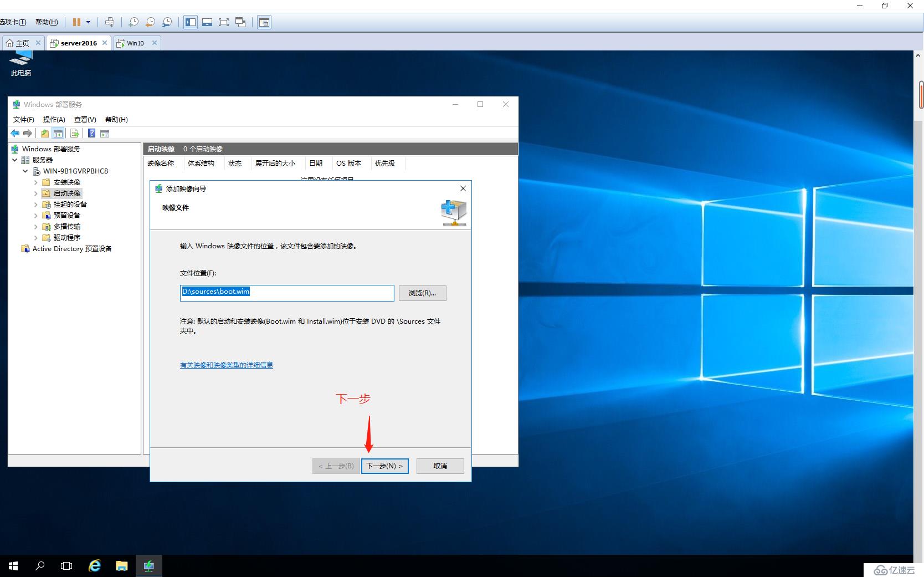Image resolution: width=924 pixels, height=577 pixels.
Task: Enter full screen mode via VMware toolbar icon
Action: 224,22
